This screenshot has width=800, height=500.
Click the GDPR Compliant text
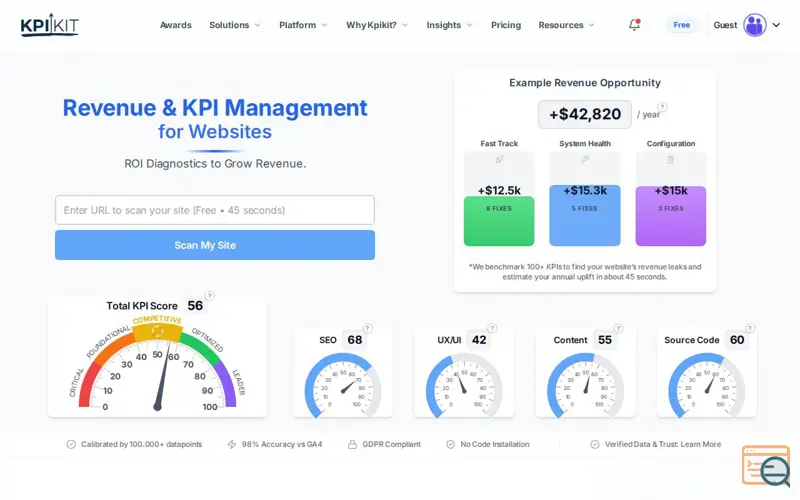tap(392, 444)
